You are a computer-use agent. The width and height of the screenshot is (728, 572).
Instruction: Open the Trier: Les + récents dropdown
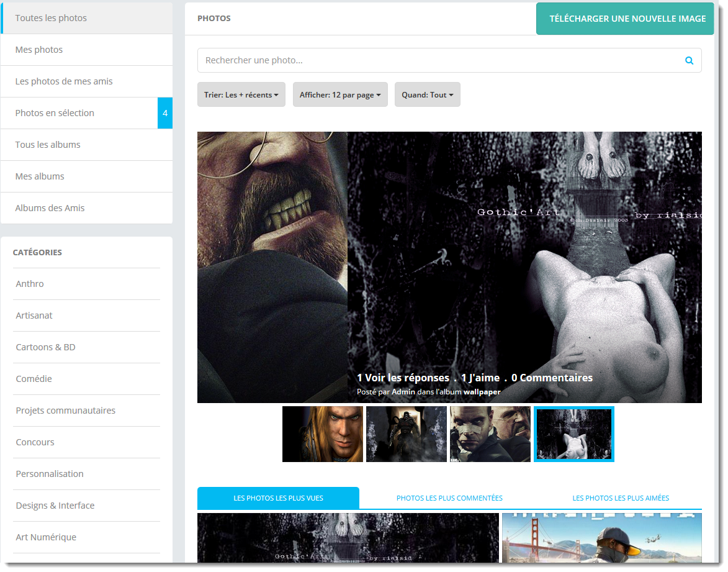241,95
